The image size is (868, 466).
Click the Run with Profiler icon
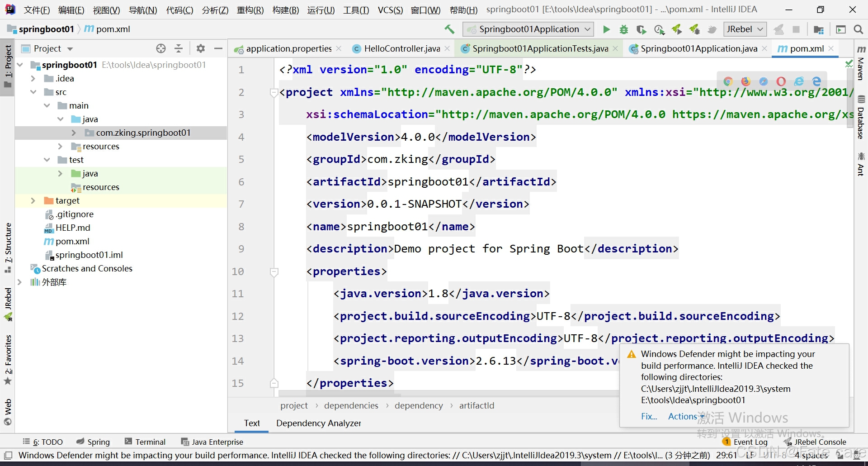[659, 29]
